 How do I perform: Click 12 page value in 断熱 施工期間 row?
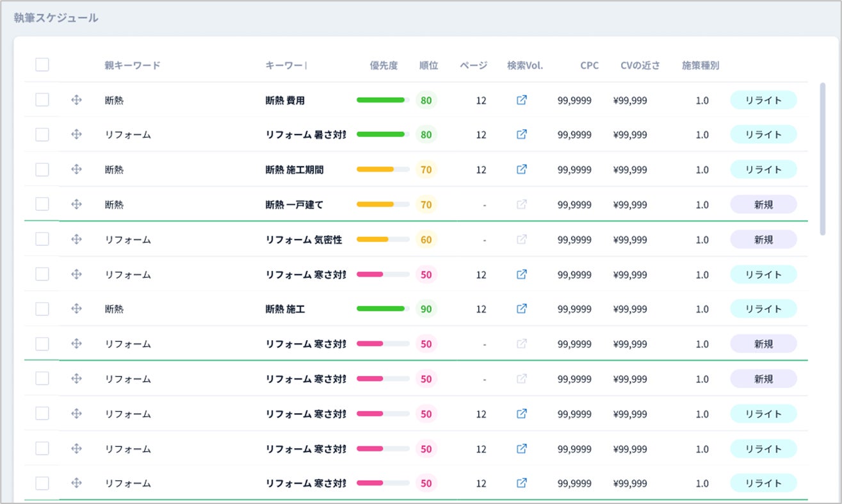pyautogui.click(x=481, y=170)
